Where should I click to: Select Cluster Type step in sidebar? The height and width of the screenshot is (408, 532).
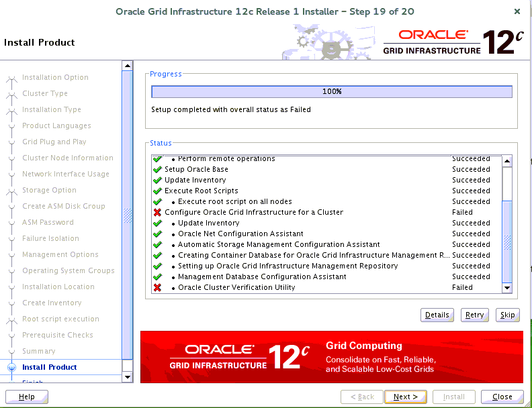tap(45, 93)
